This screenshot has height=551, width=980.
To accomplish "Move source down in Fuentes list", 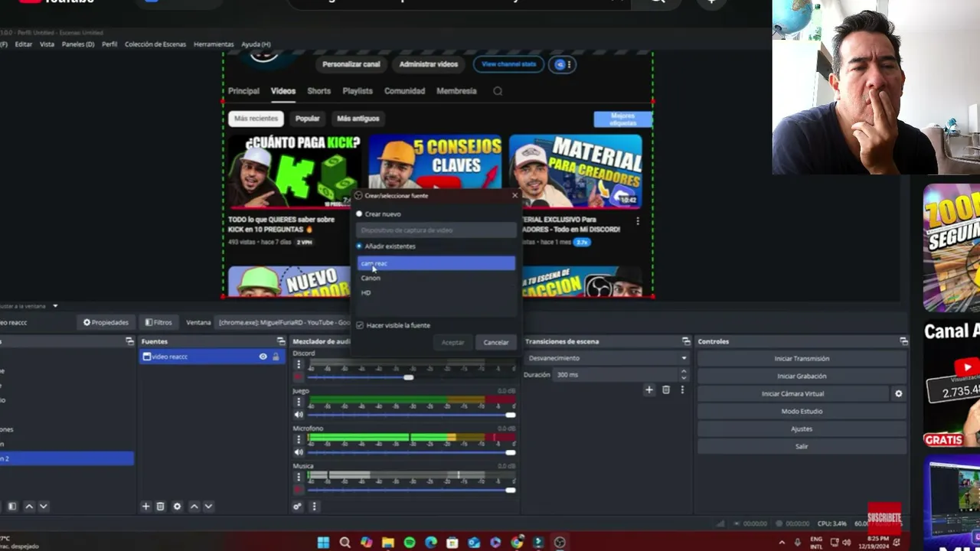I will tap(207, 507).
